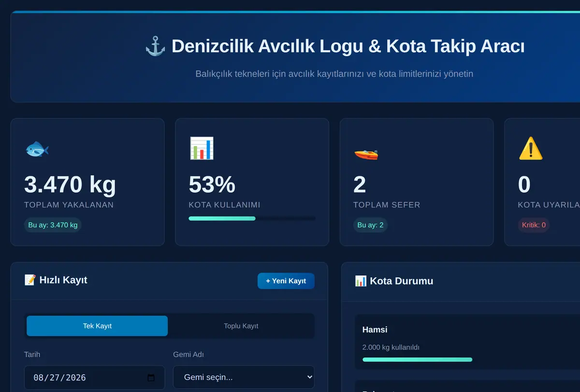This screenshot has width=580, height=392.
Task: Click the 'Kritik: 0' badge
Action: pyautogui.click(x=534, y=225)
